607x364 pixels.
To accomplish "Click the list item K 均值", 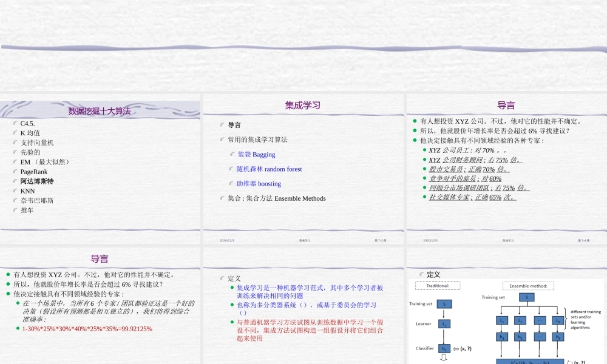I will (x=30, y=133).
